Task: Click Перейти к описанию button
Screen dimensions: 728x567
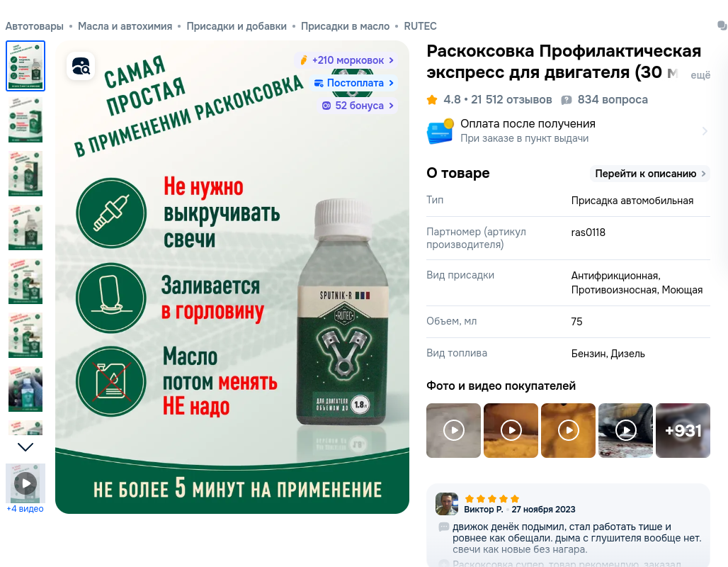Action: point(650,174)
